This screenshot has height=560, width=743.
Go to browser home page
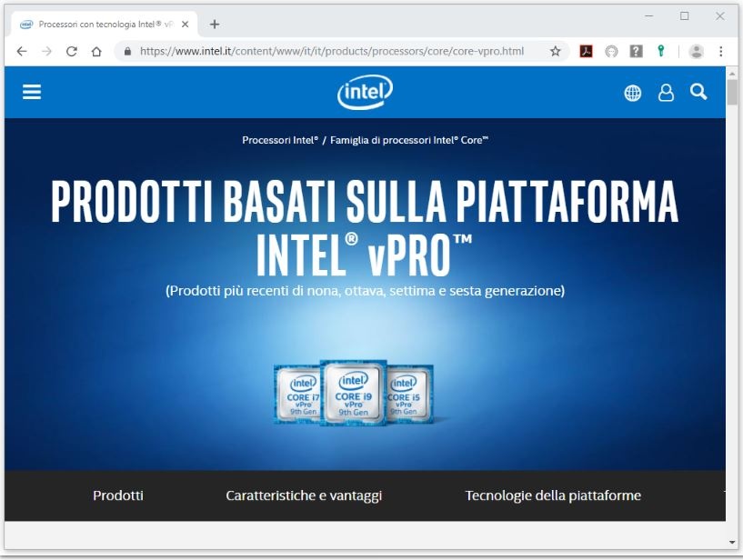pos(96,52)
